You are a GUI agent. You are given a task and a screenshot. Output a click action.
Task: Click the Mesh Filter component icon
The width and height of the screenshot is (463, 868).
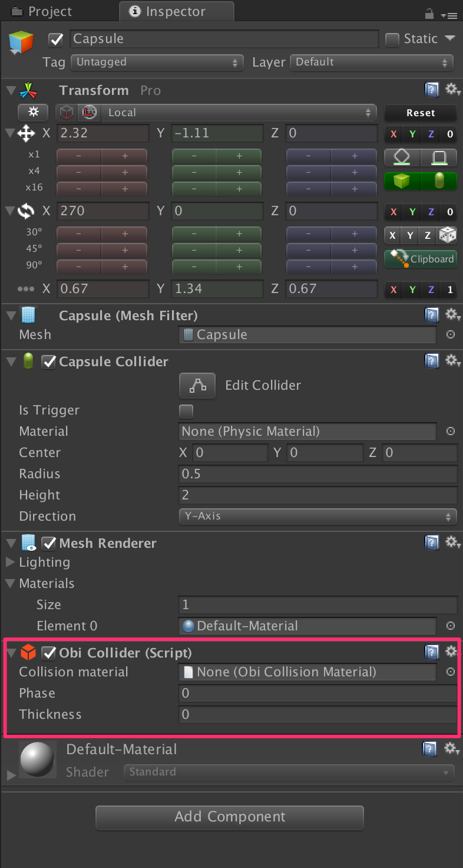tap(28, 315)
